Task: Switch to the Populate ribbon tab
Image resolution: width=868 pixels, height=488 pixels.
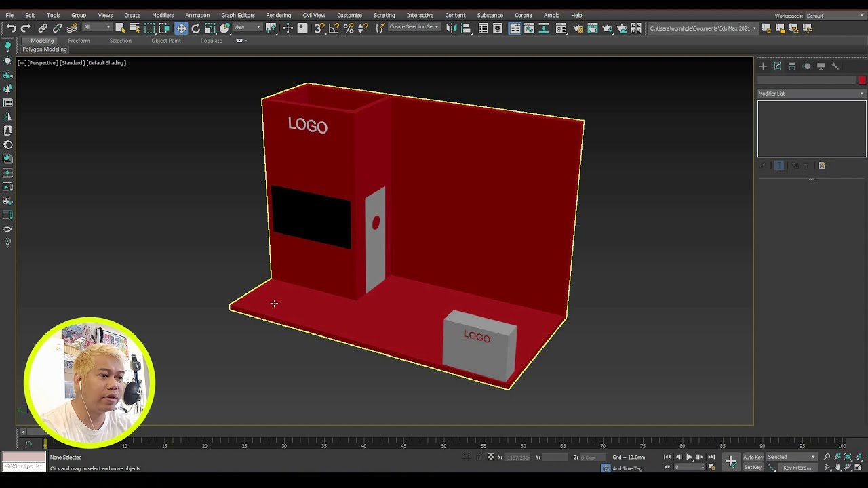Action: tap(211, 41)
